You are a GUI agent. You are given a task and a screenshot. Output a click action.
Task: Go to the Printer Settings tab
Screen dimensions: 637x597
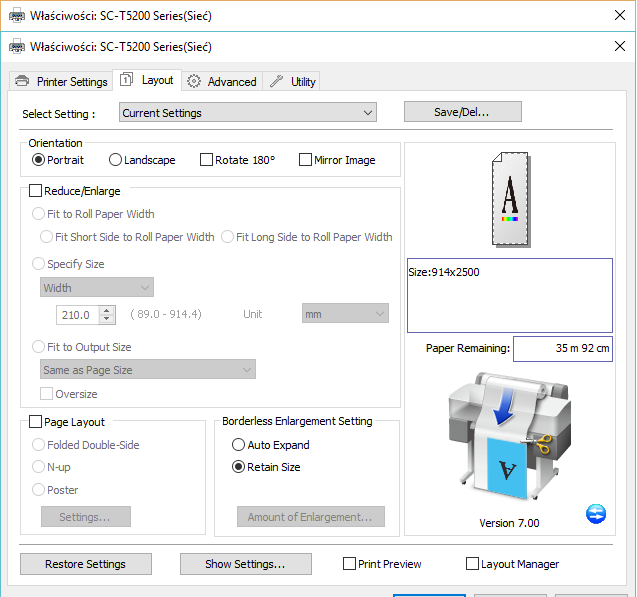[60, 82]
